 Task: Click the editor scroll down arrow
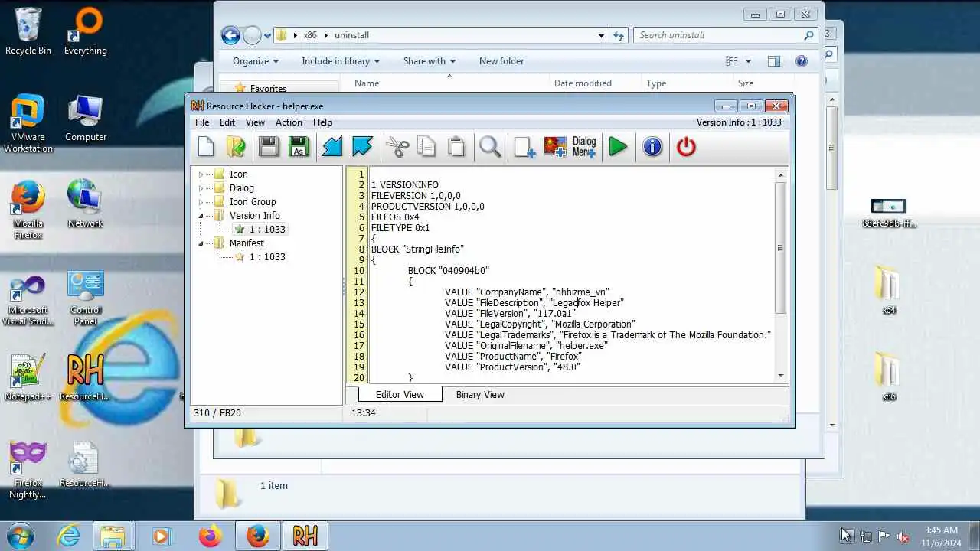[x=781, y=375]
